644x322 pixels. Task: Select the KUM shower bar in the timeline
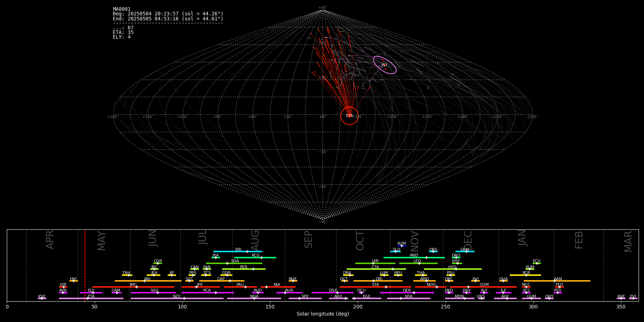coord(402,246)
